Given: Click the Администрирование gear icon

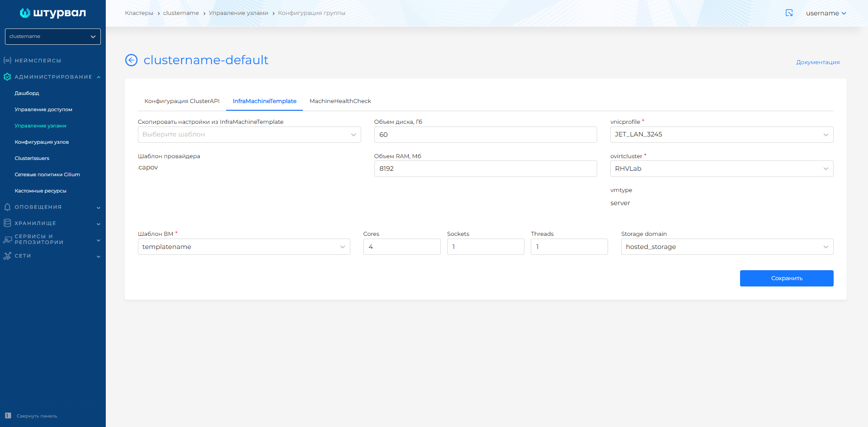Looking at the screenshot, I should (x=7, y=77).
